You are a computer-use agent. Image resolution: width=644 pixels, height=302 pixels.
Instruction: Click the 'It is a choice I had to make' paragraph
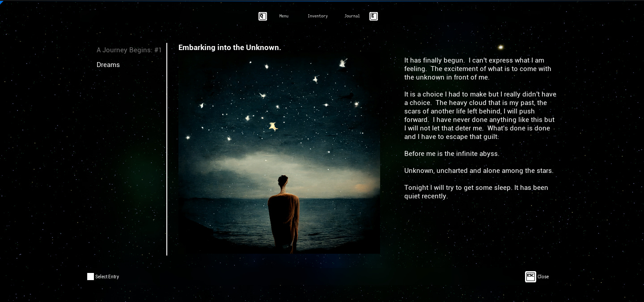click(480, 115)
